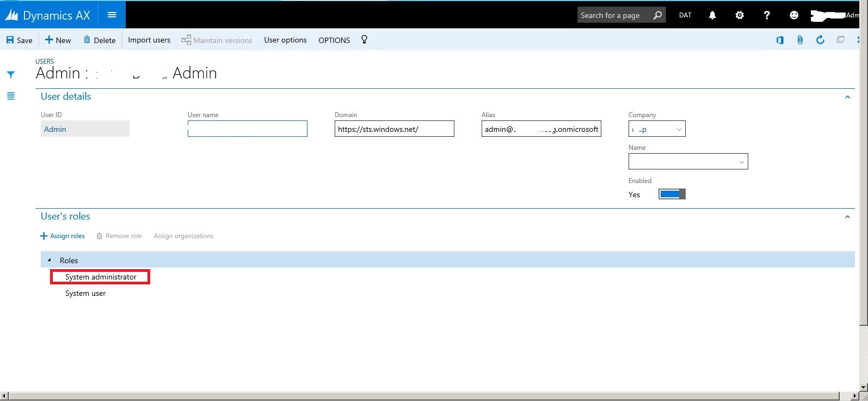Collapse the Roles tree node
The width and height of the screenshot is (868, 401).
pos(49,260)
